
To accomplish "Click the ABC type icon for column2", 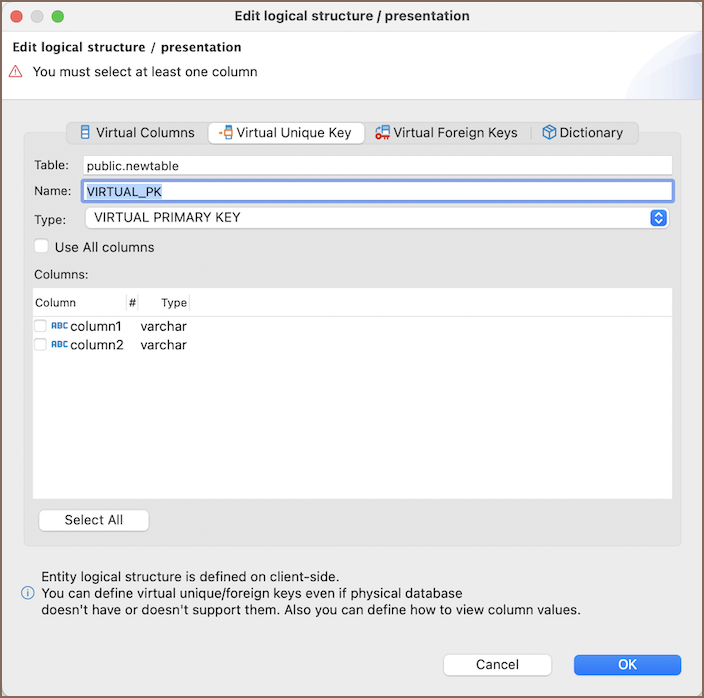I will [59, 344].
